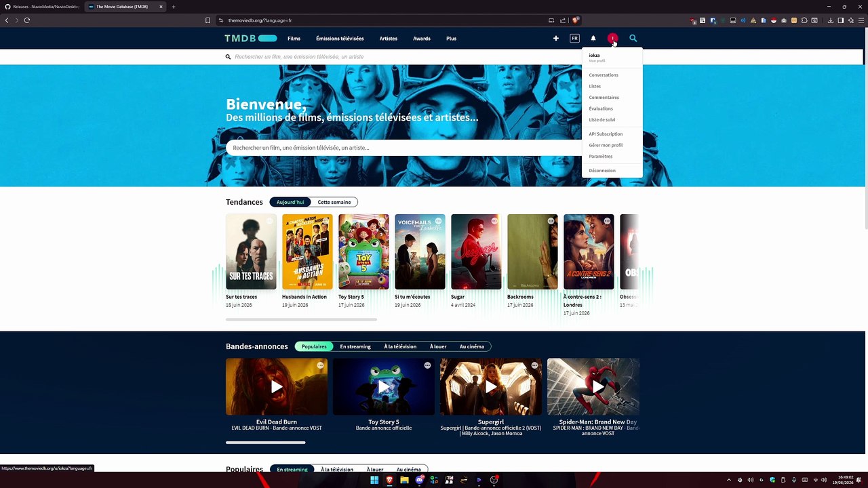
Task: Open the Awards menu
Action: click(x=422, y=39)
